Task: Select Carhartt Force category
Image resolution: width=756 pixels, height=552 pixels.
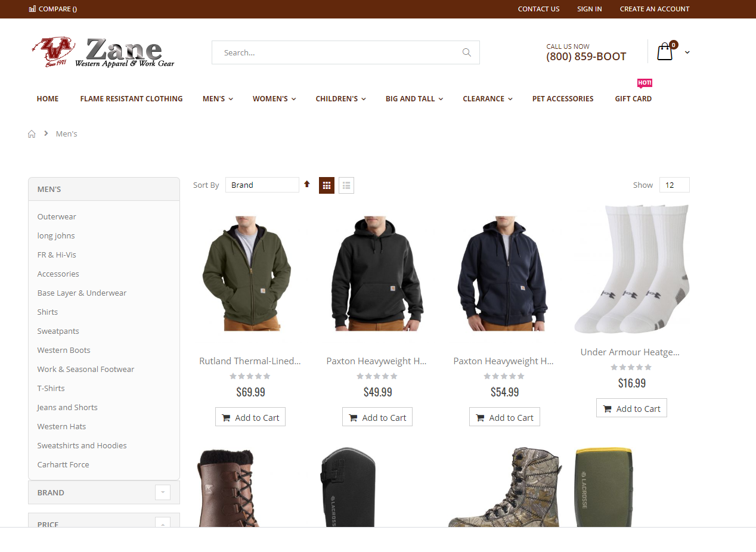Action: tap(63, 465)
